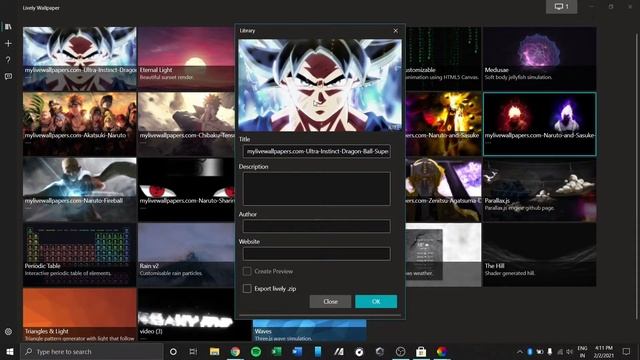The image size is (640, 360).
Task: Open Microsoft Store from taskbar
Action: coord(421,351)
